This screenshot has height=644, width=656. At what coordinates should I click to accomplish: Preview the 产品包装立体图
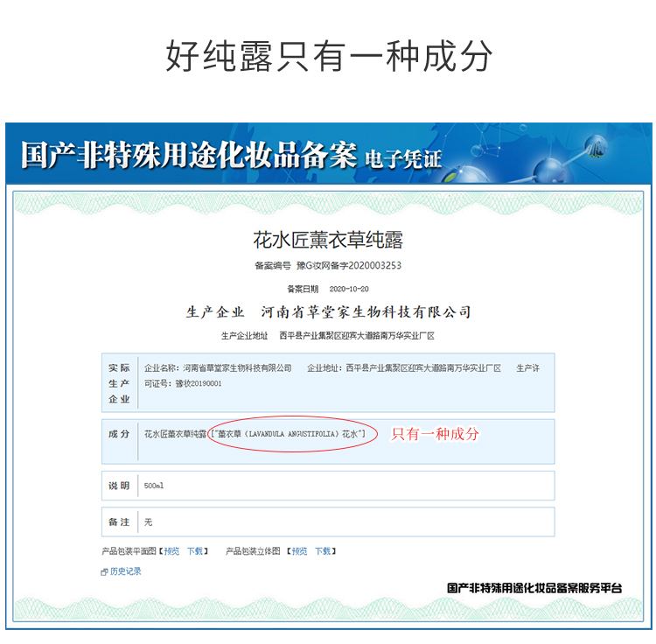tap(299, 551)
